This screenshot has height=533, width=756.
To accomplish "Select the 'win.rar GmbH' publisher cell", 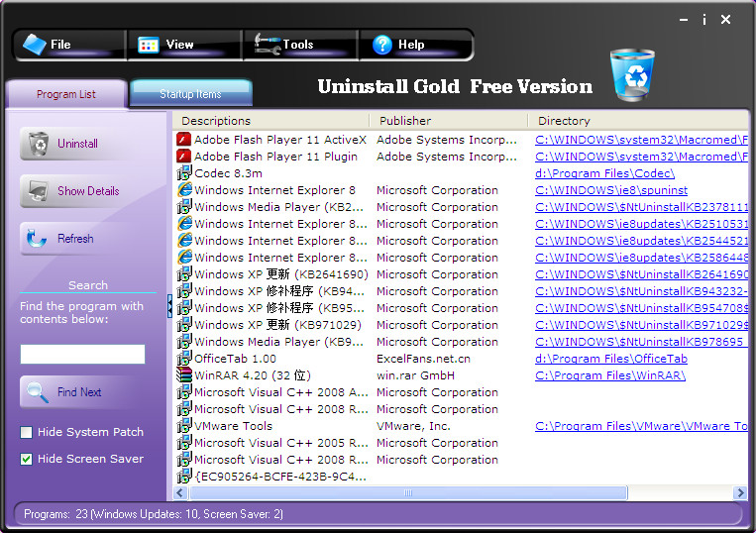I will [415, 375].
